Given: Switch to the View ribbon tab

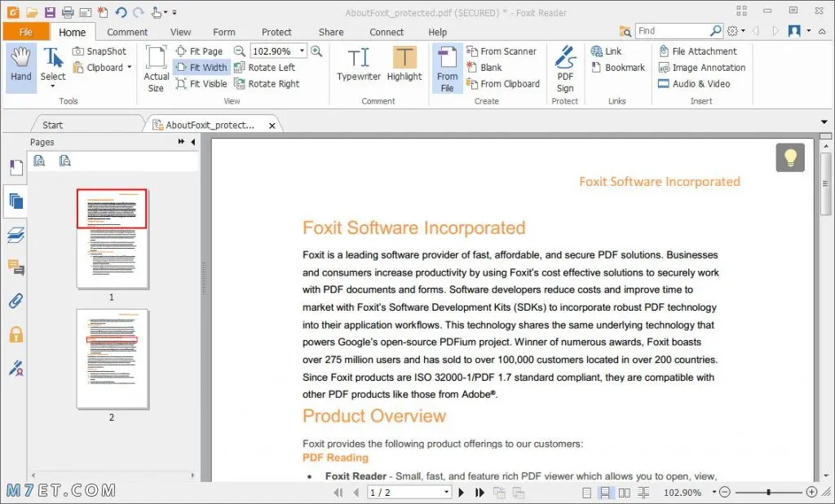Looking at the screenshot, I should click(x=180, y=32).
